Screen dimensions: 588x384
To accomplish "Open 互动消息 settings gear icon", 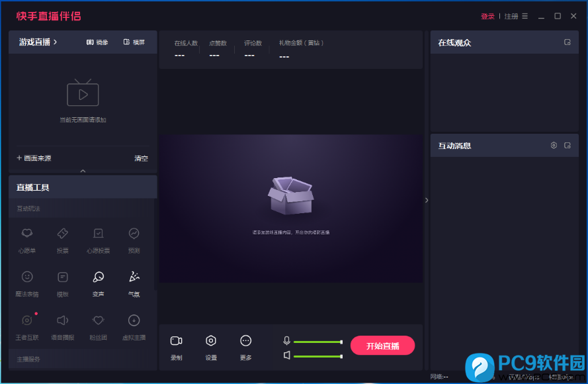I will pos(554,145).
